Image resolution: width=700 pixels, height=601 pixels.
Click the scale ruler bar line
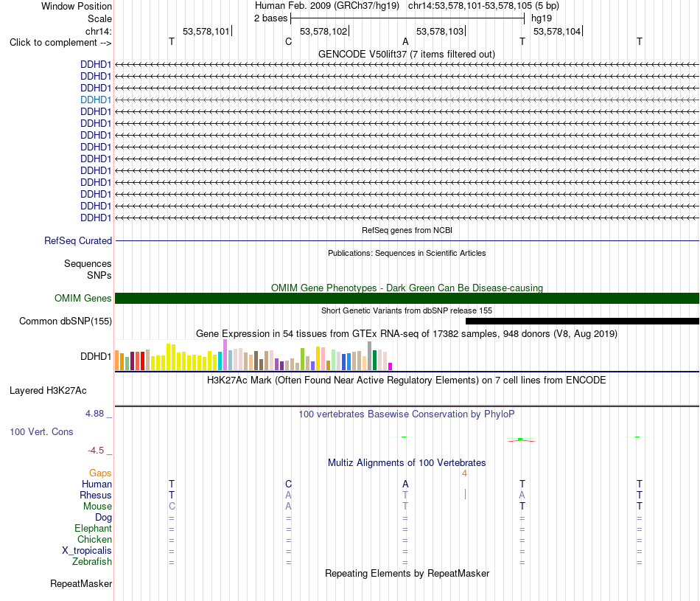point(407,18)
